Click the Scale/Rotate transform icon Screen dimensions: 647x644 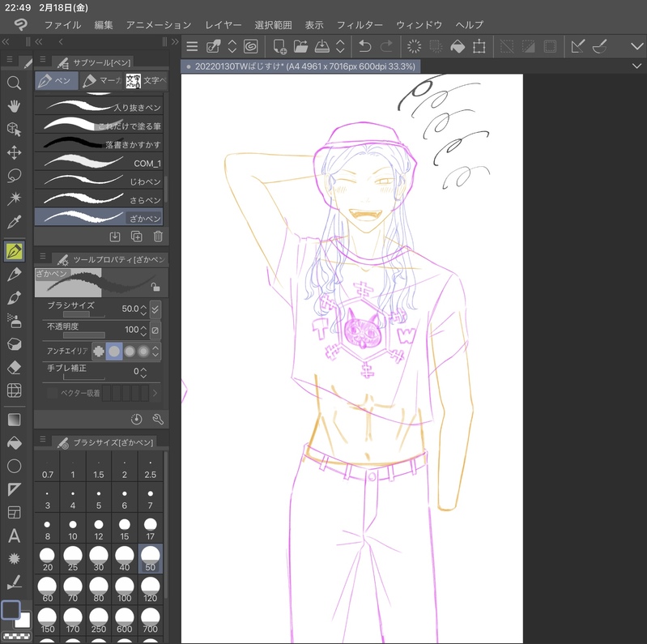click(479, 46)
